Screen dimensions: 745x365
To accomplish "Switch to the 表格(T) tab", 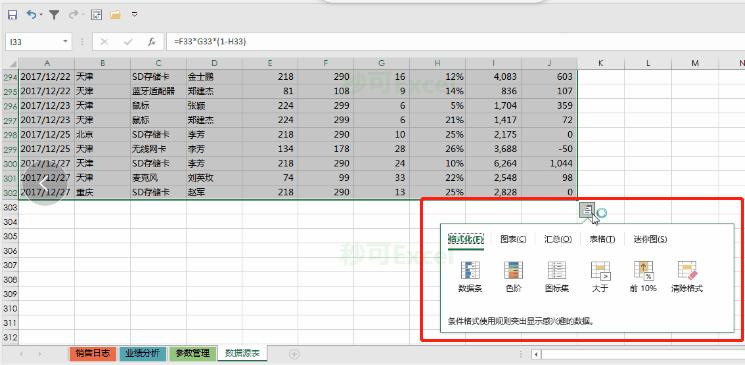I will 602,239.
